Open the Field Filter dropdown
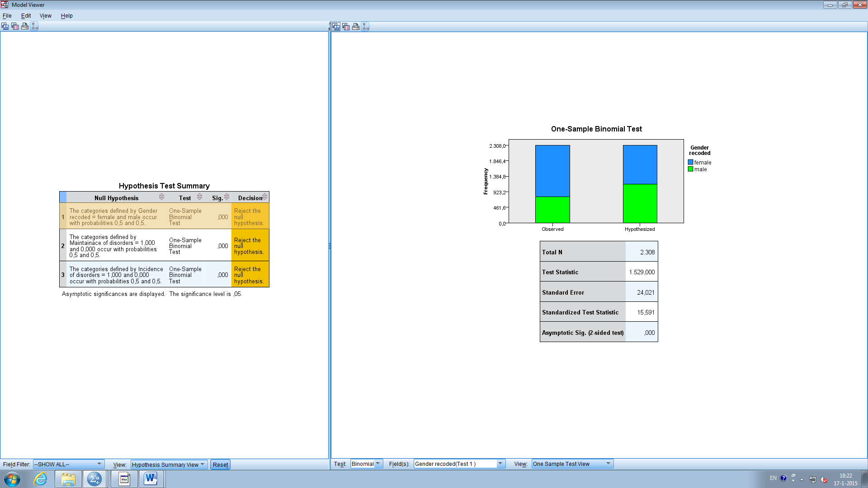 coord(99,464)
